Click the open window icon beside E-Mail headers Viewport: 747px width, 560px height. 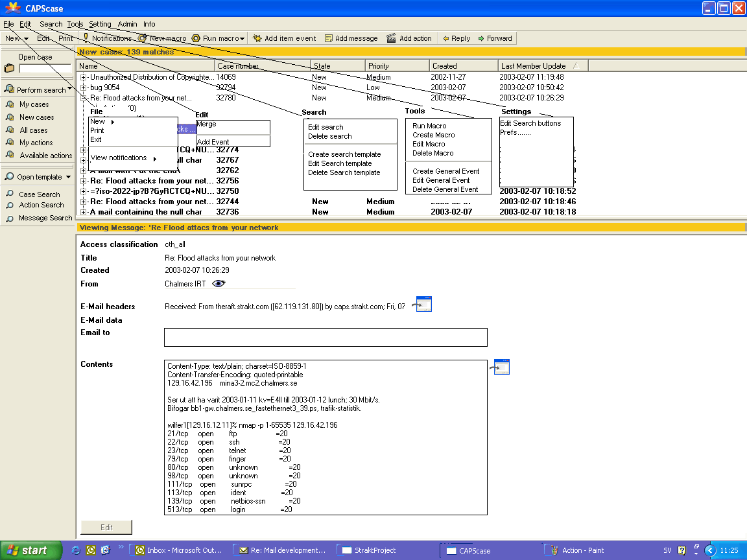pos(423,304)
